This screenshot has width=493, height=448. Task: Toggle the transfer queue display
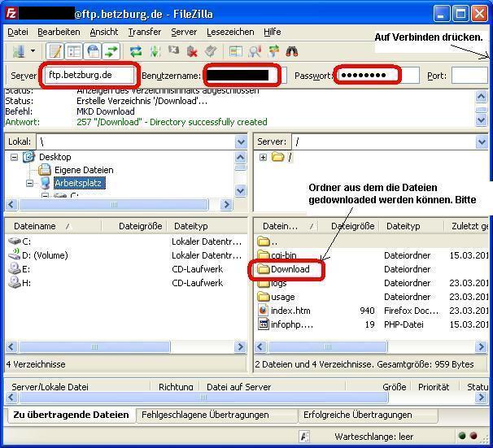click(x=111, y=51)
